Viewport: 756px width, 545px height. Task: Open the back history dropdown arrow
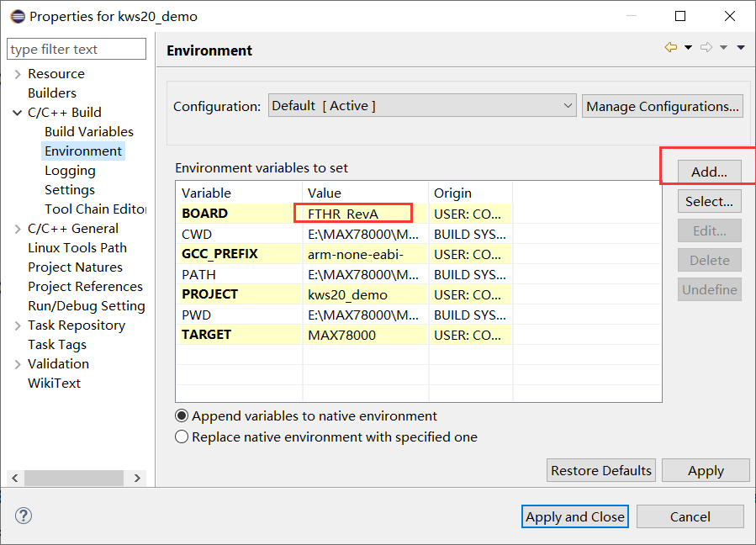pos(689,47)
